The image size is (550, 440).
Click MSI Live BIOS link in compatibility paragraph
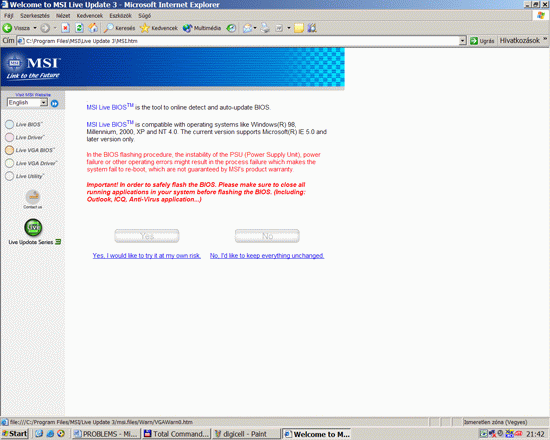[x=110, y=124]
